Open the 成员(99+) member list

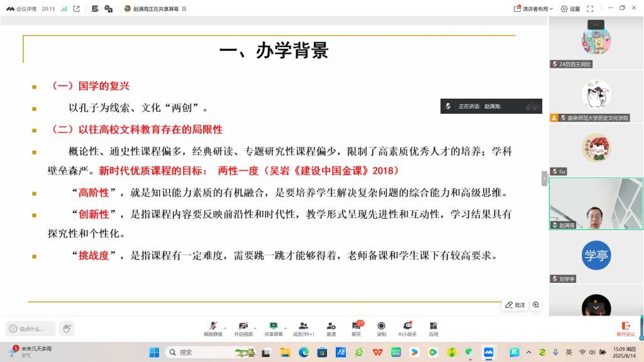click(302, 327)
